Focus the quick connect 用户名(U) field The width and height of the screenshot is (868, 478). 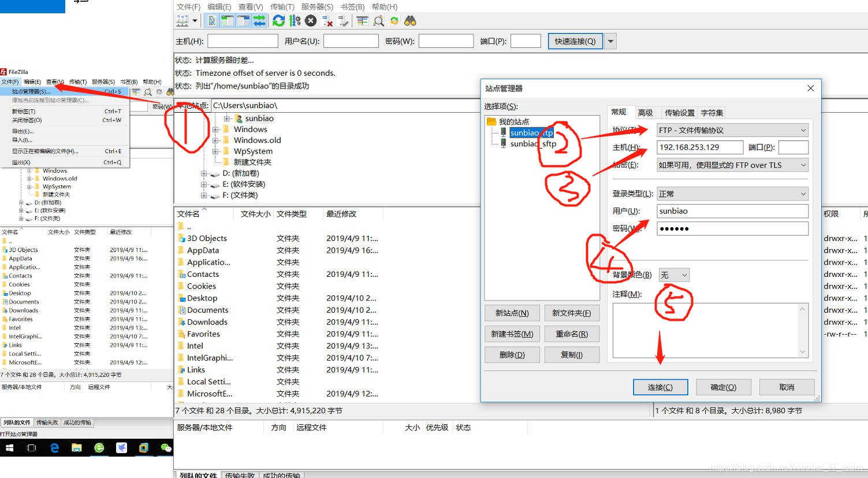[351, 41]
